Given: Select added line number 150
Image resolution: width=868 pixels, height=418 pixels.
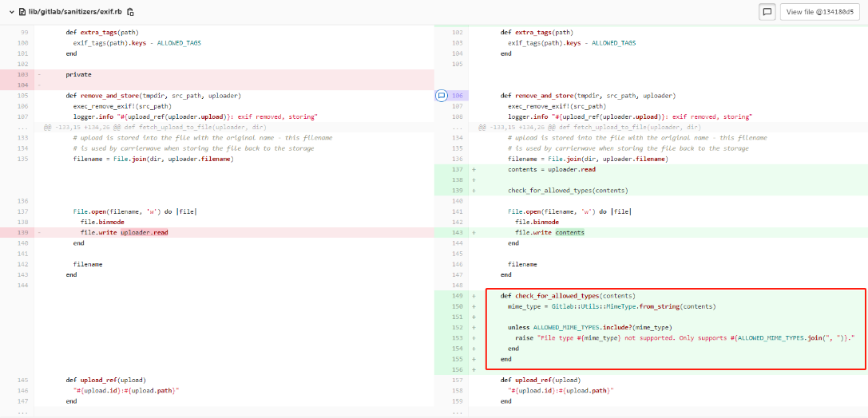Looking at the screenshot, I should tap(458, 306).
